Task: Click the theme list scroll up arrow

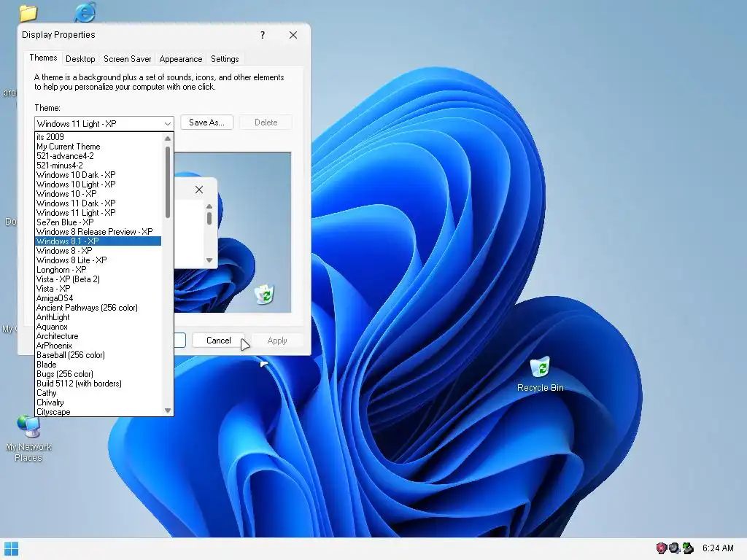Action: tap(167, 138)
